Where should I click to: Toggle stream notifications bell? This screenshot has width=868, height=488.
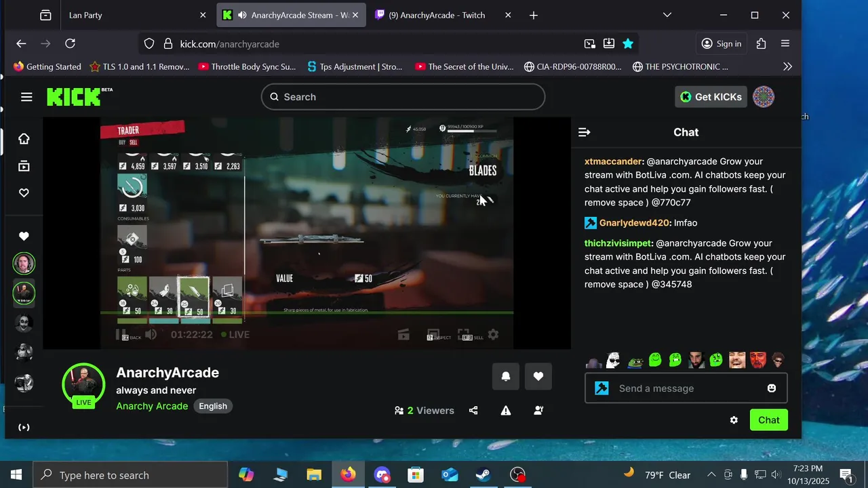(x=506, y=376)
